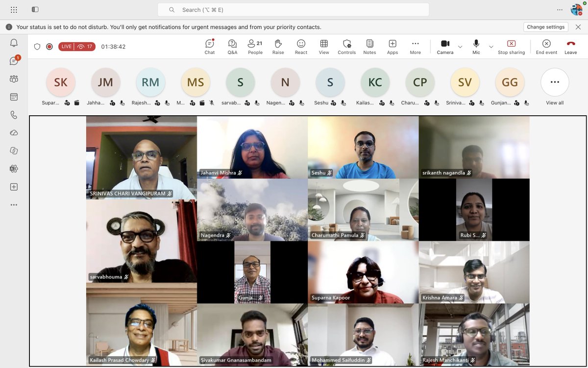Select Suparna Kapoor video tile
The image size is (588, 368).
[363, 272]
